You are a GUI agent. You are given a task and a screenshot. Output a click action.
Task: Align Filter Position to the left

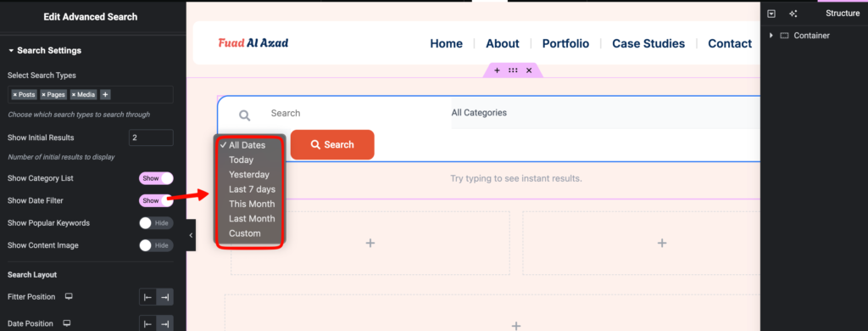click(x=147, y=297)
